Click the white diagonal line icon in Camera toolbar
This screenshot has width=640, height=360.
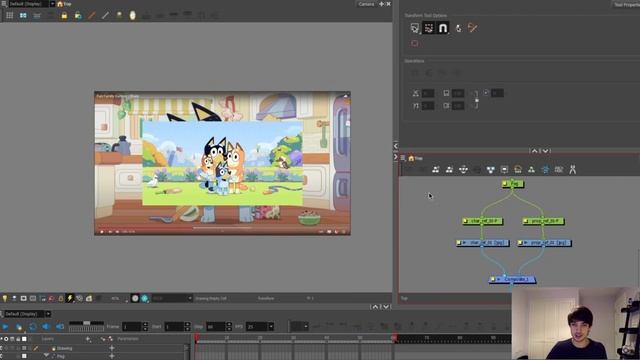(x=105, y=16)
